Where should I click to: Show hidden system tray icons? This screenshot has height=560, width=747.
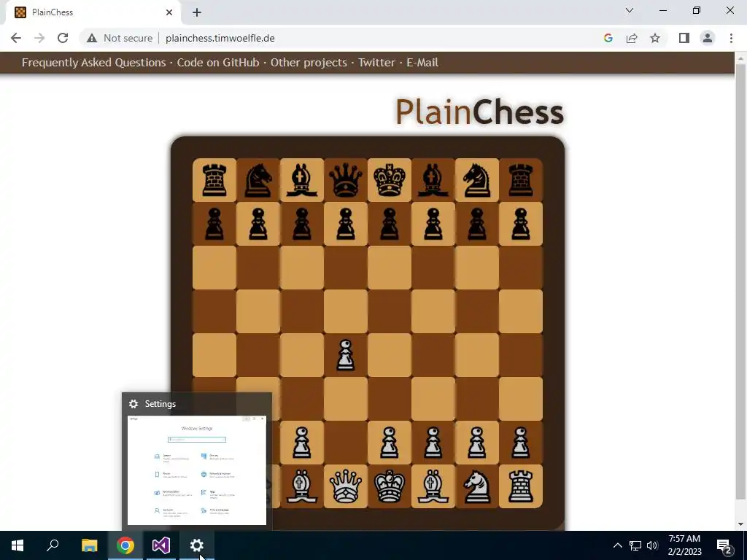tap(617, 545)
